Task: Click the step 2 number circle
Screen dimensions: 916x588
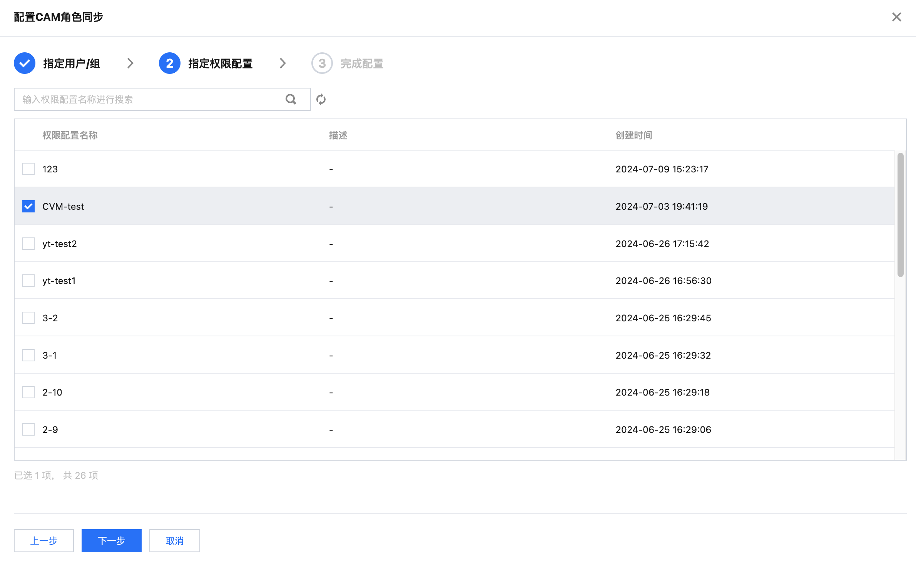Action: (x=169, y=63)
